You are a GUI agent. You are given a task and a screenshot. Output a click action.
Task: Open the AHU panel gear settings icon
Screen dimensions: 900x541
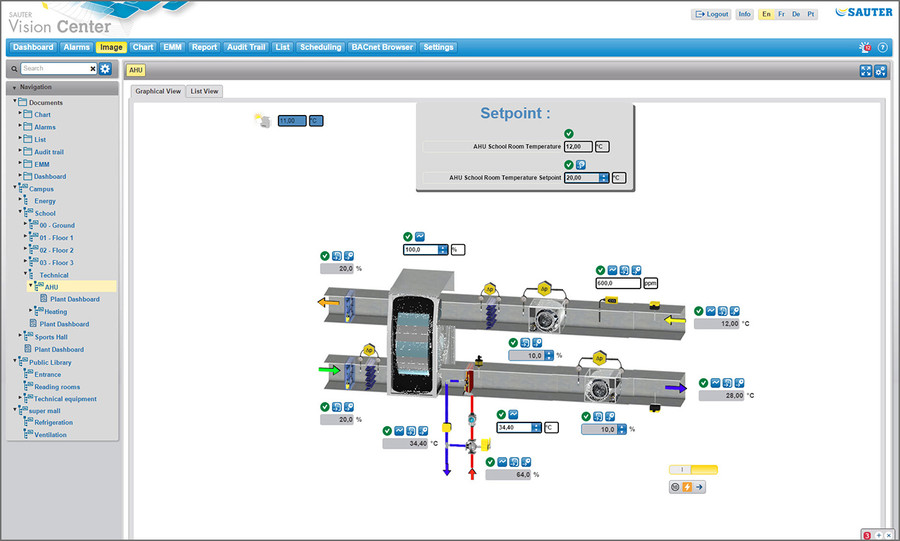881,70
